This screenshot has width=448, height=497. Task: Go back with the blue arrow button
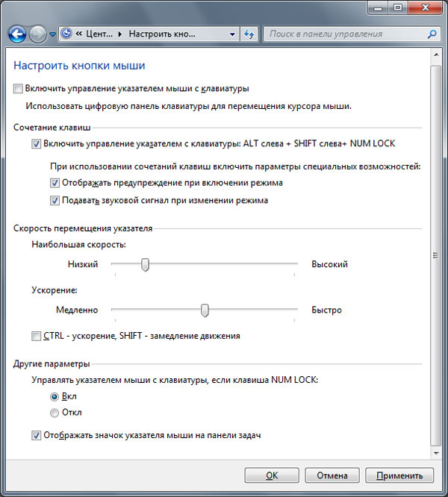pos(17,34)
